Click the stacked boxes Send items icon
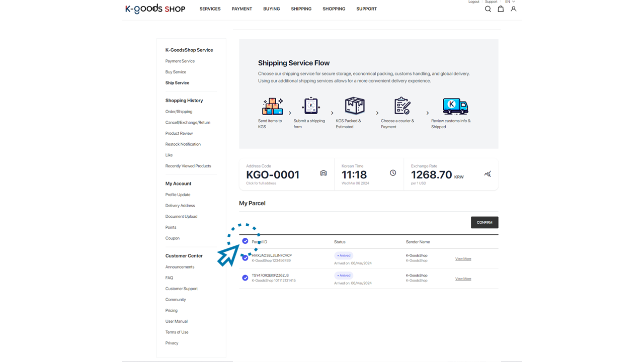This screenshot has width=644, height=362. click(272, 107)
